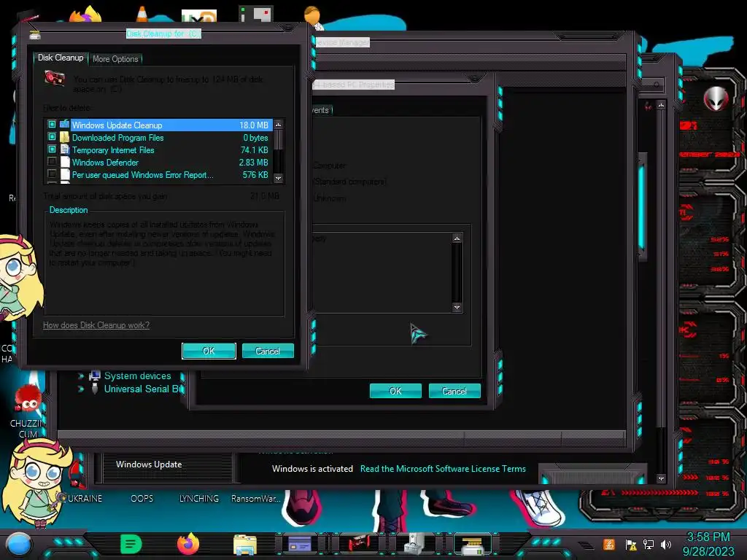Toggle Windows Update Cleanup checkbox

pyautogui.click(x=52, y=125)
